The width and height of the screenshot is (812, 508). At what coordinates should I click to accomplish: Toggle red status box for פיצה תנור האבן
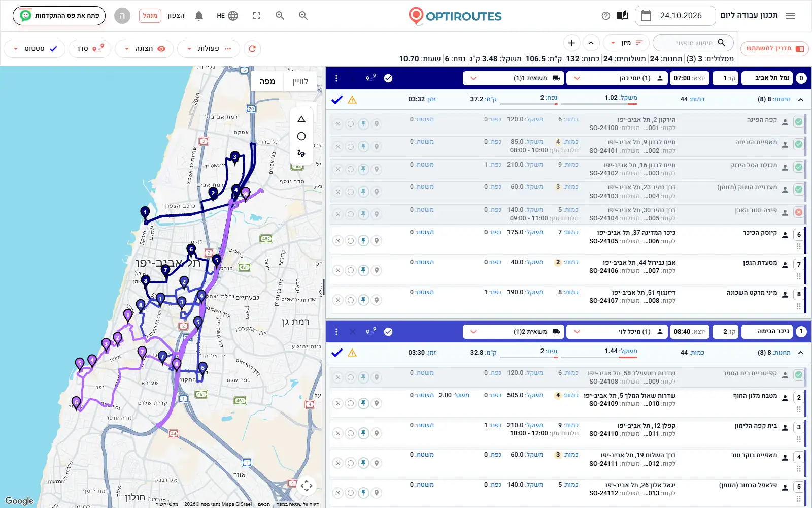799,212
